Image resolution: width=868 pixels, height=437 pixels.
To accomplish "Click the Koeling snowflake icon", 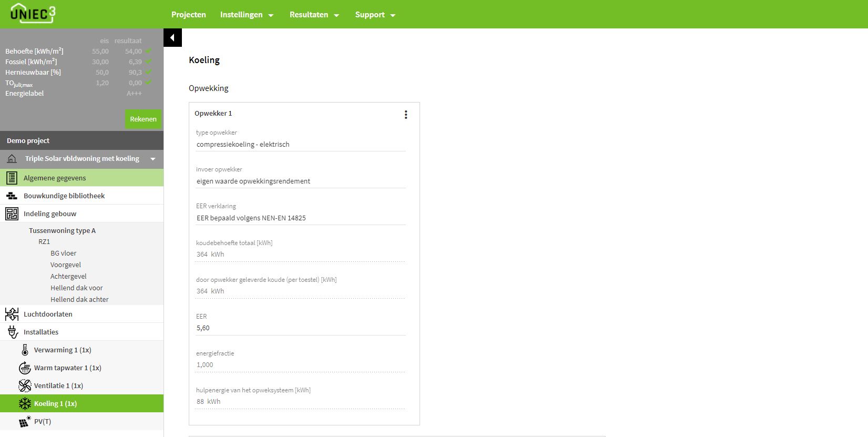I will (25, 403).
